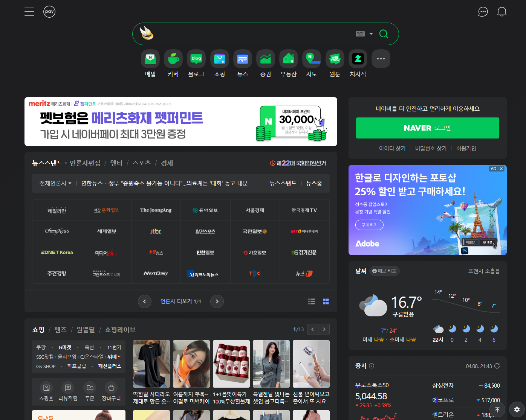
Task: Open the 지도 shortcut icon
Action: 312,59
